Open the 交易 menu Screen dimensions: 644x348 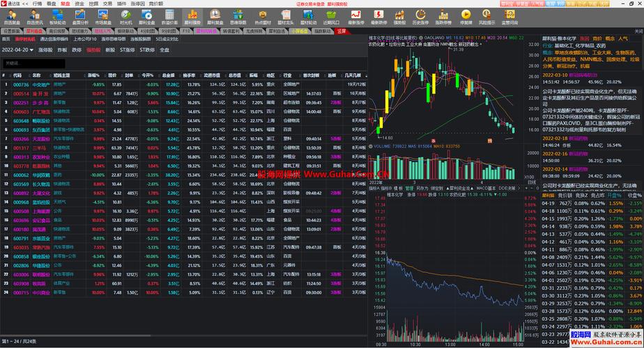[107, 3]
